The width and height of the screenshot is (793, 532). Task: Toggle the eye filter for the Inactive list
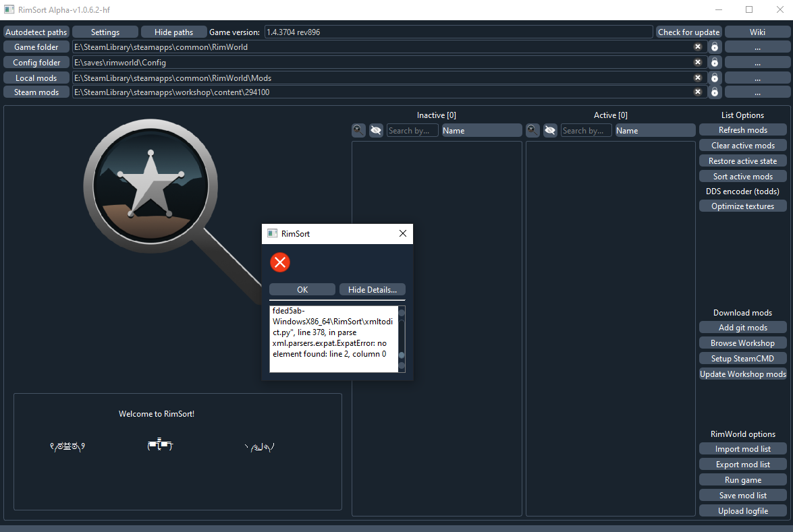pos(376,129)
